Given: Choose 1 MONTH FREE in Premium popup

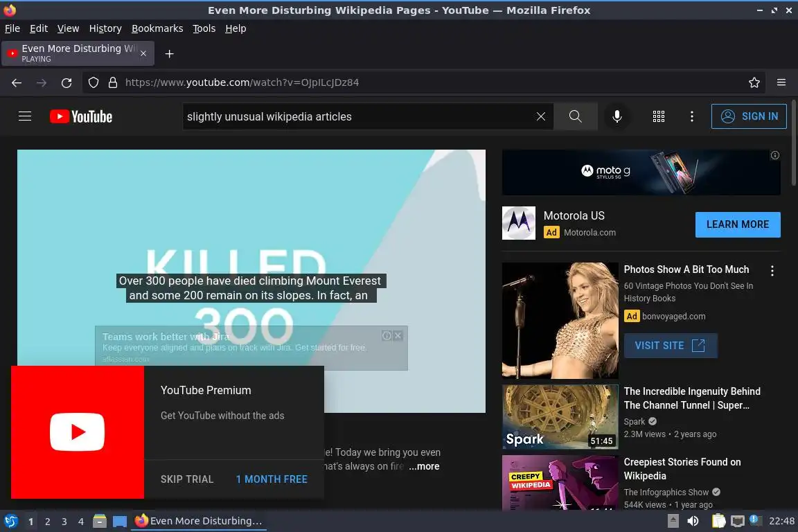Looking at the screenshot, I should (272, 479).
